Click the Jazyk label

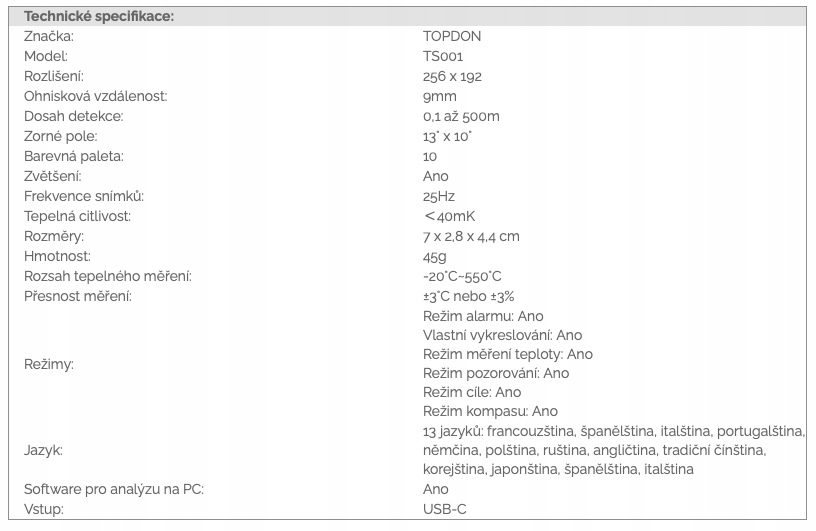pos(43,450)
